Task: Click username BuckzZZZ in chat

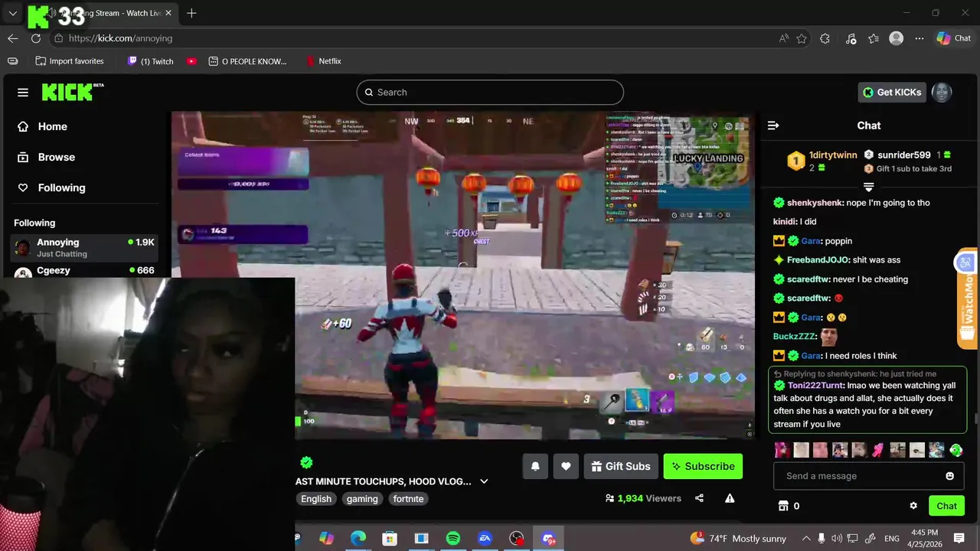Action: pyautogui.click(x=795, y=336)
